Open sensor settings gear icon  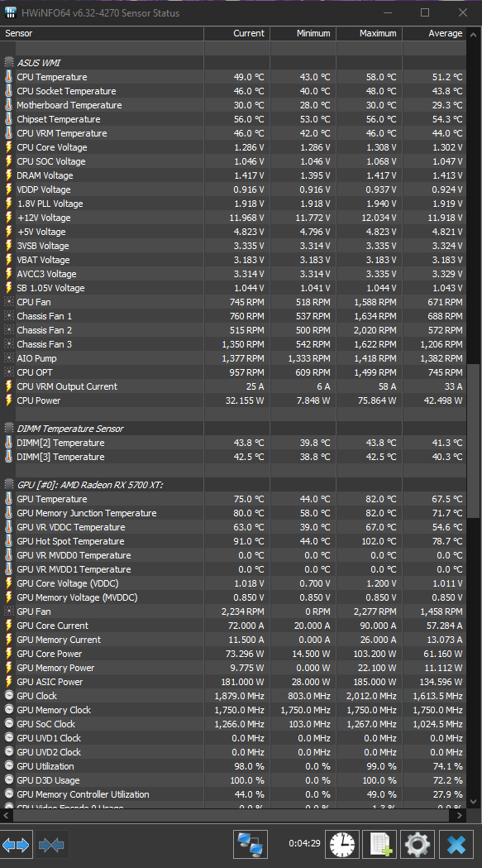(418, 845)
